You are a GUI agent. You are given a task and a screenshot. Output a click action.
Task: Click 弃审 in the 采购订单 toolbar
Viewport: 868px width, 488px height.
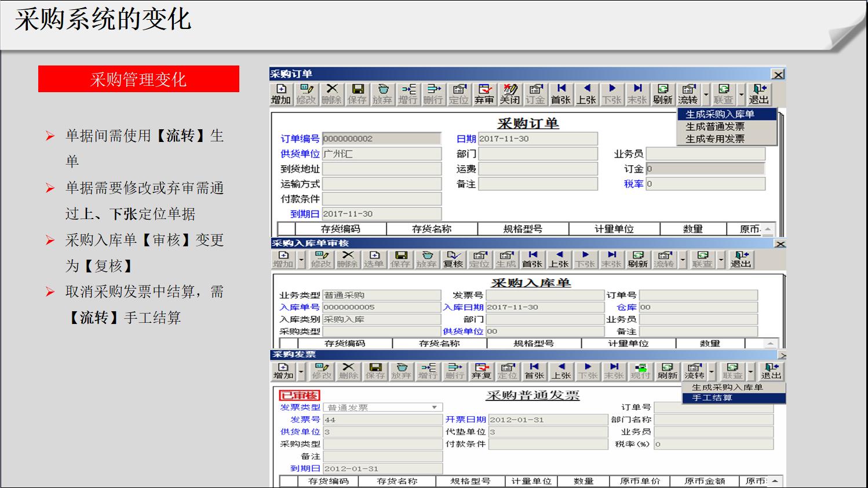[x=484, y=94]
